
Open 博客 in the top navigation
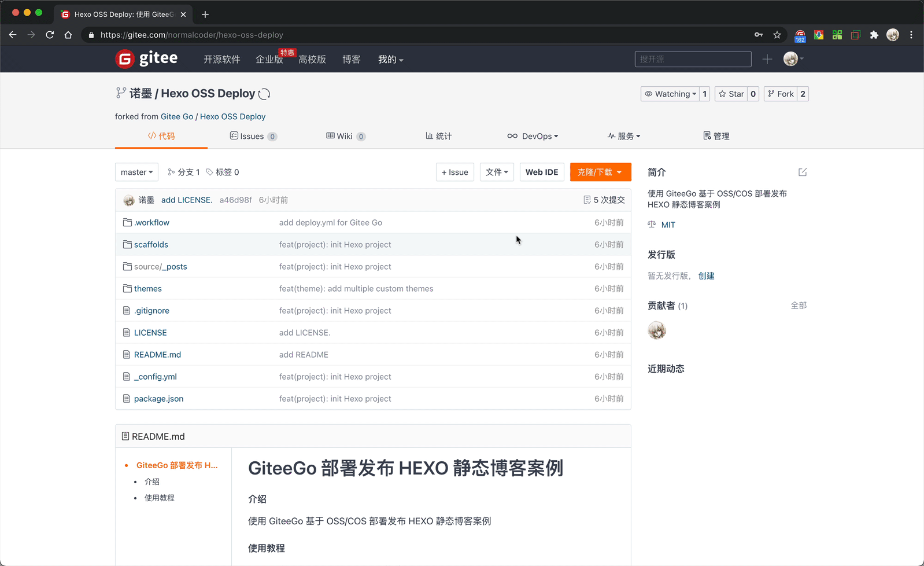352,59
